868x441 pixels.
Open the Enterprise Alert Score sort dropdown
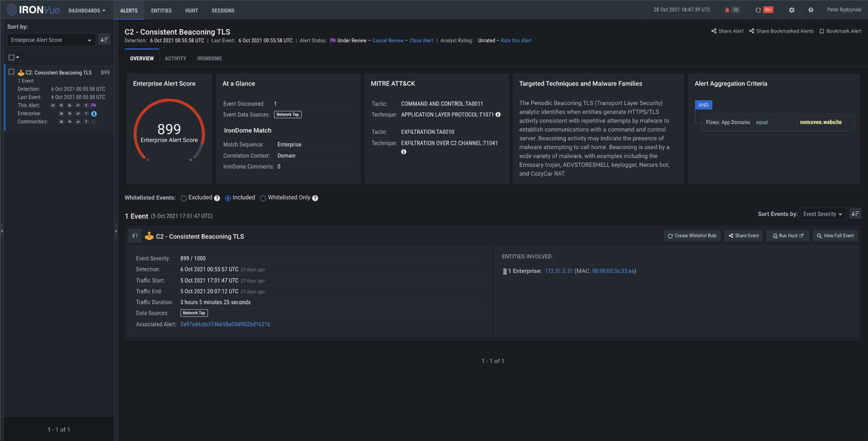click(x=51, y=40)
